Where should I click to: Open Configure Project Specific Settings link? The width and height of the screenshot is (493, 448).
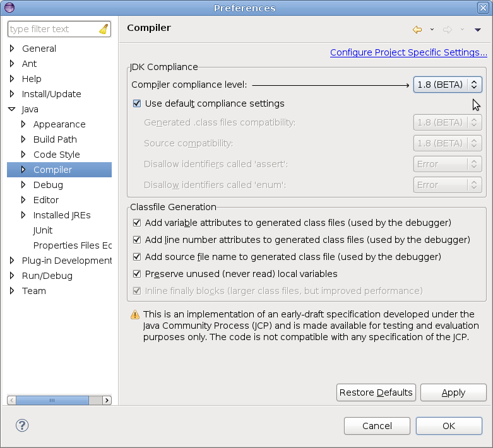pyautogui.click(x=408, y=52)
